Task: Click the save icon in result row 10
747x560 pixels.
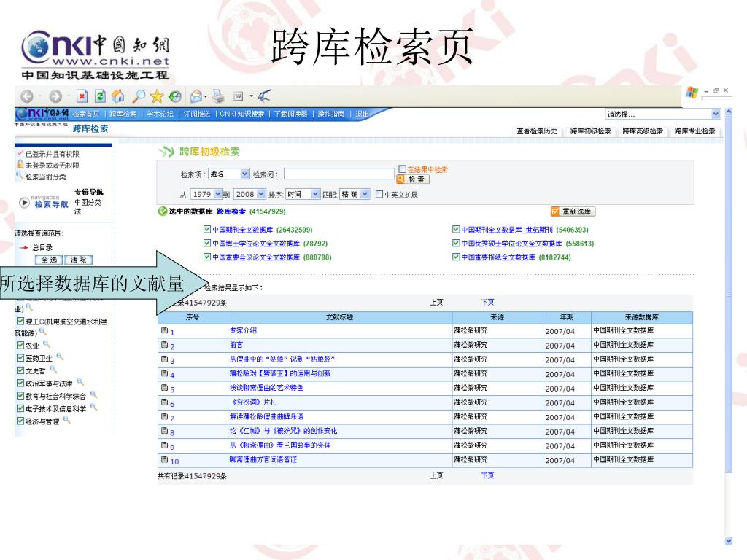Action: [164, 459]
